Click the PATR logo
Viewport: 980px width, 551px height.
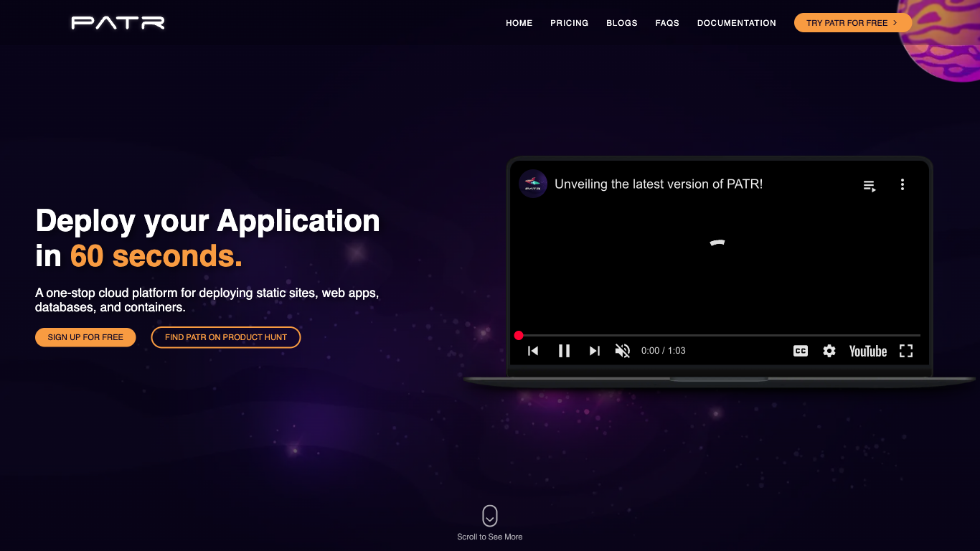point(118,23)
